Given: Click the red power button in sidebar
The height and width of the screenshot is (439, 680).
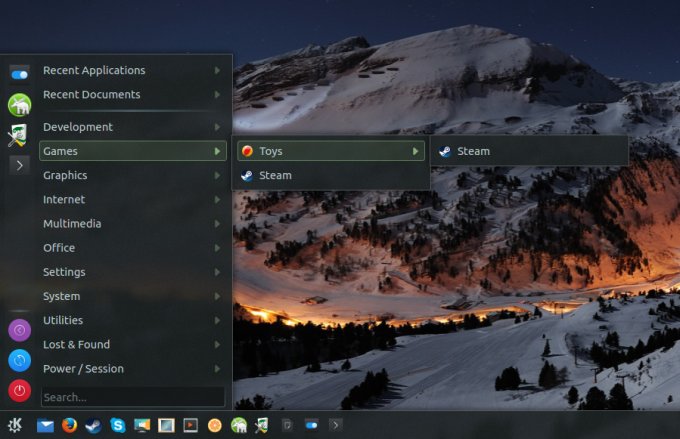Looking at the screenshot, I should click(x=19, y=390).
